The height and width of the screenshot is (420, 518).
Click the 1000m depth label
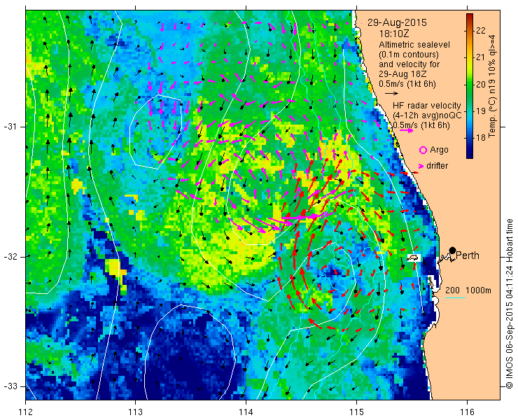478,290
